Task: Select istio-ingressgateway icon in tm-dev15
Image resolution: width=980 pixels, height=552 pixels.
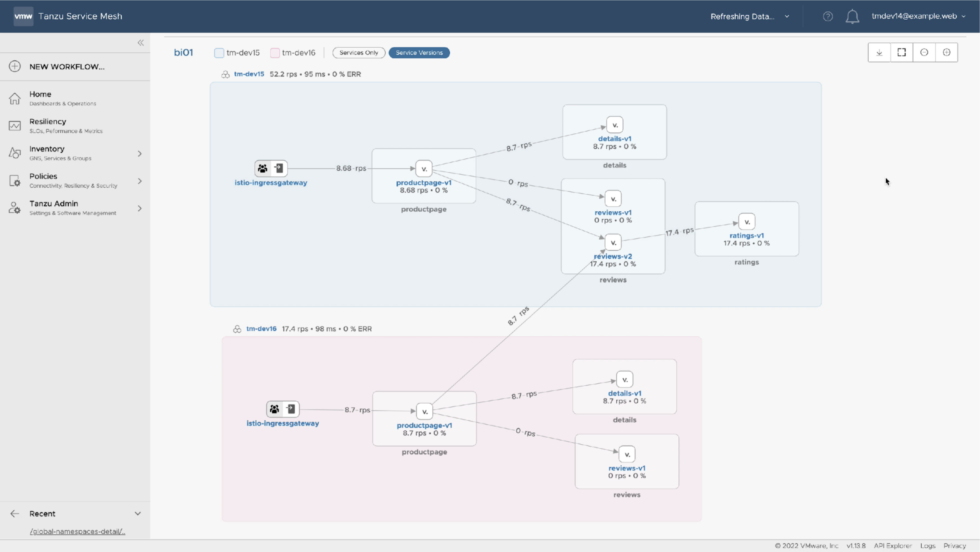Action: pyautogui.click(x=271, y=168)
